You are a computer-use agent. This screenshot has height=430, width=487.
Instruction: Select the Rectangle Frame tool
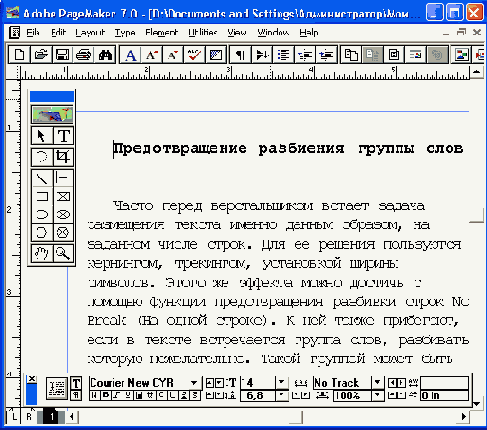pos(63,196)
